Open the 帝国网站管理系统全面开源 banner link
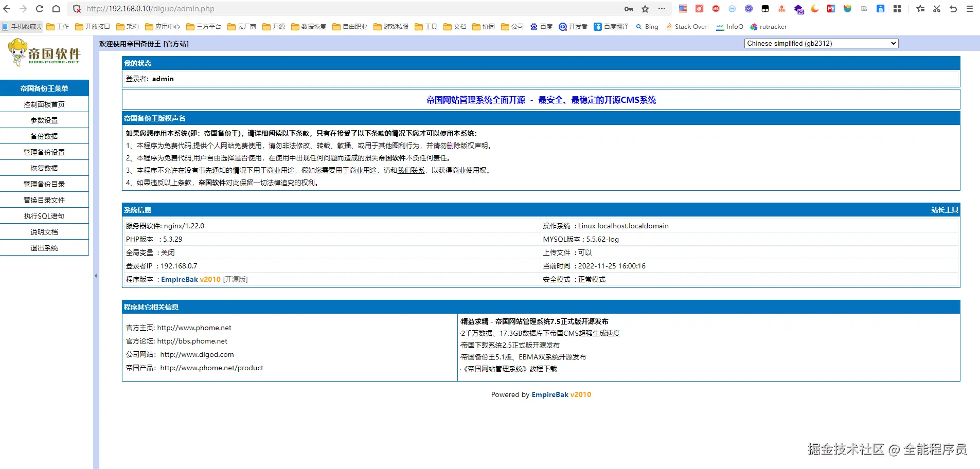The width and height of the screenshot is (980, 469). click(541, 100)
